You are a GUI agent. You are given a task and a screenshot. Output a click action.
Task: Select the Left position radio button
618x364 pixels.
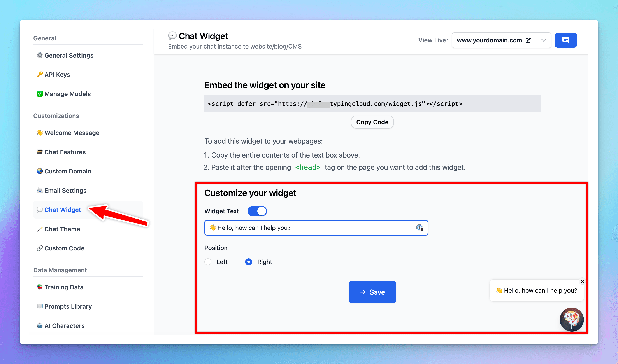[x=208, y=262]
